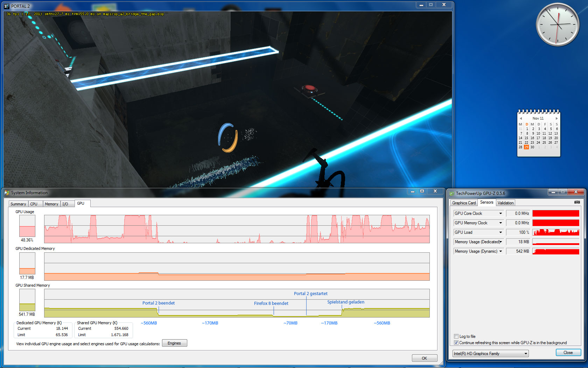Click the Dedicated GPU Memory limit value 65.536

tap(62, 335)
